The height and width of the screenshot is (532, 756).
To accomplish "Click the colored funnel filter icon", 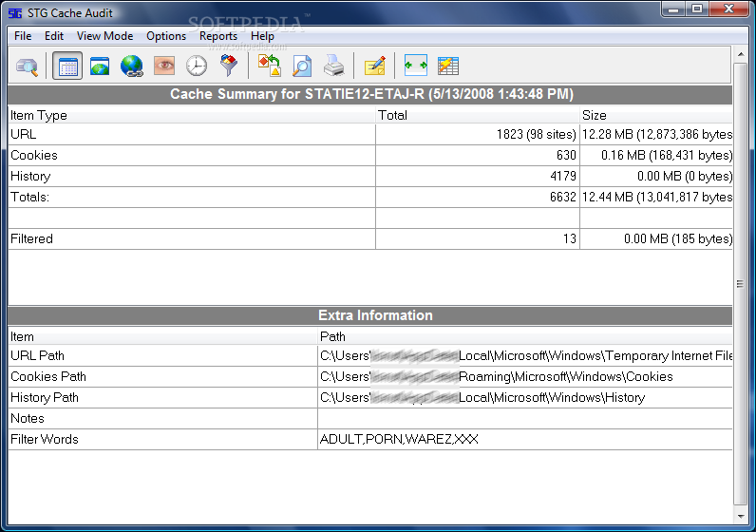I will 229,66.
